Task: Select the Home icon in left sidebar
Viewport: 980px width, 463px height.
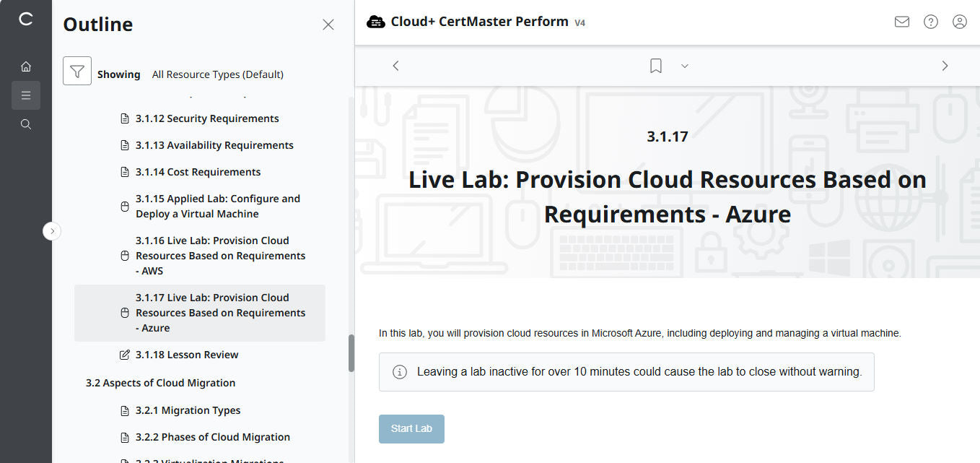Action: (26, 66)
